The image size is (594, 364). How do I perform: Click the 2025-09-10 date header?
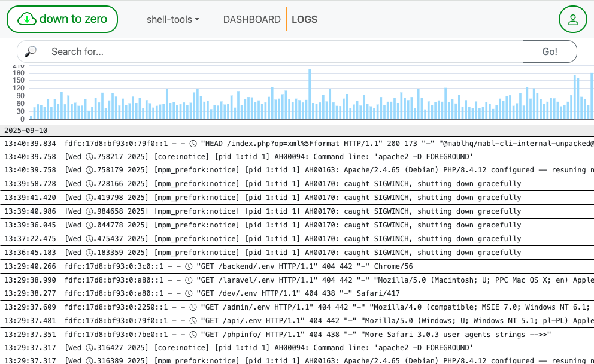pyautogui.click(x=26, y=131)
